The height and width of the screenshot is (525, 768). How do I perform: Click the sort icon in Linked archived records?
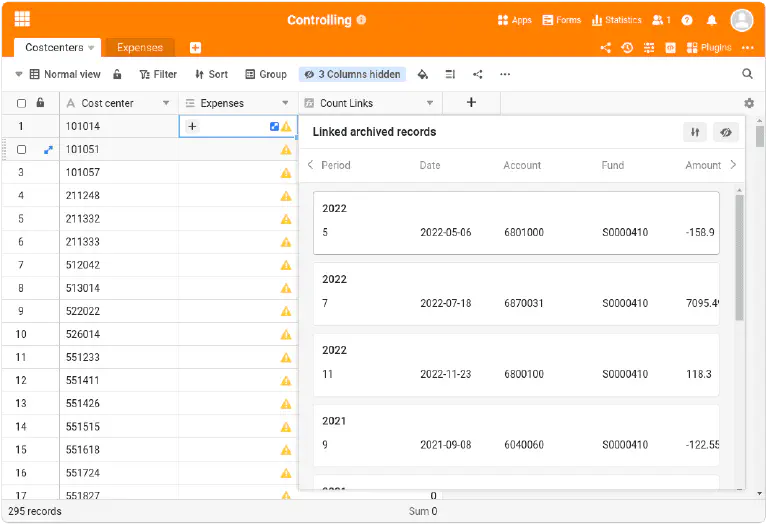(695, 132)
